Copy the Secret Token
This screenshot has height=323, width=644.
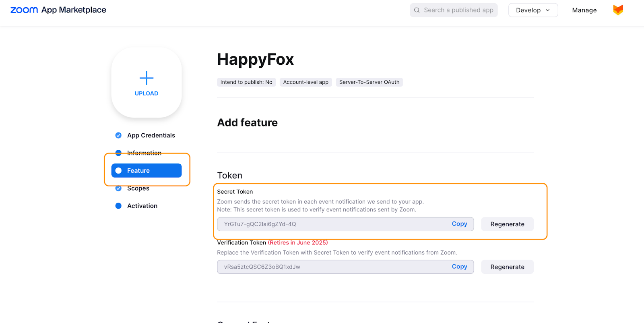pyautogui.click(x=459, y=224)
